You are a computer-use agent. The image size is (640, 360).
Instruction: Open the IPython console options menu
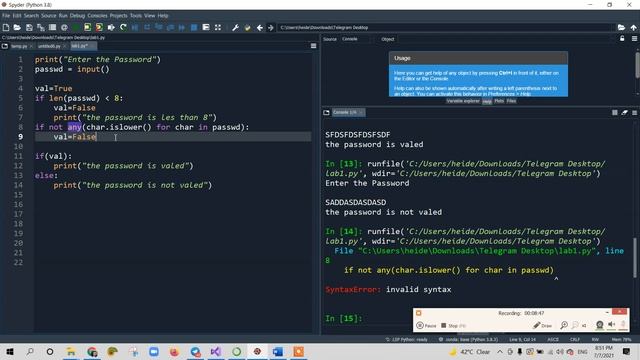click(x=634, y=112)
